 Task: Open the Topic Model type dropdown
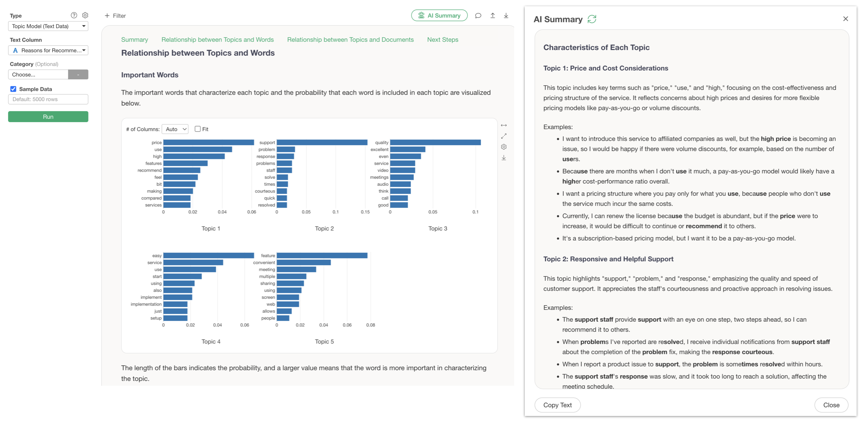coord(48,26)
